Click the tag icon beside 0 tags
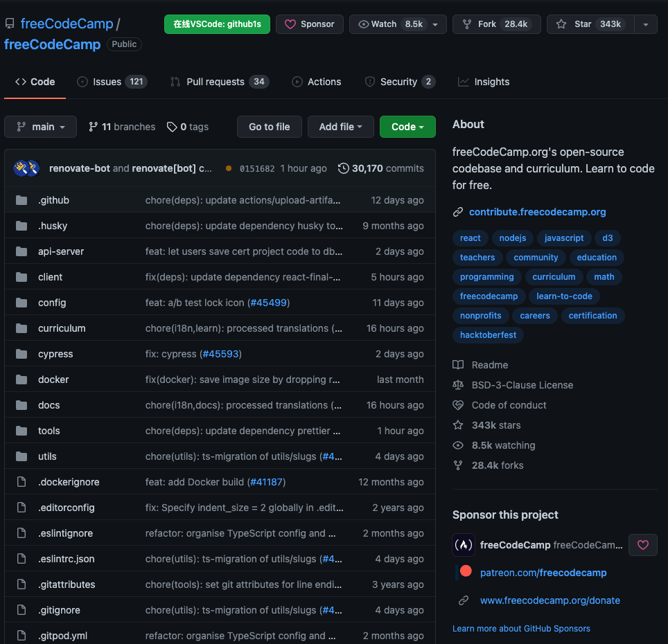Image resolution: width=668 pixels, height=644 pixels. [172, 127]
